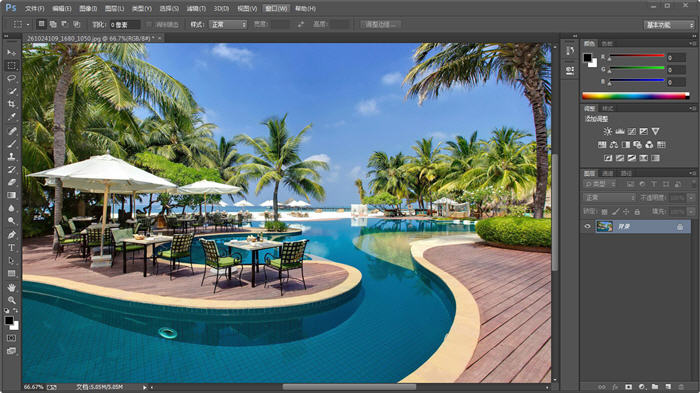Select the Brush tool
Viewport: 700px width, 393px height.
12,144
